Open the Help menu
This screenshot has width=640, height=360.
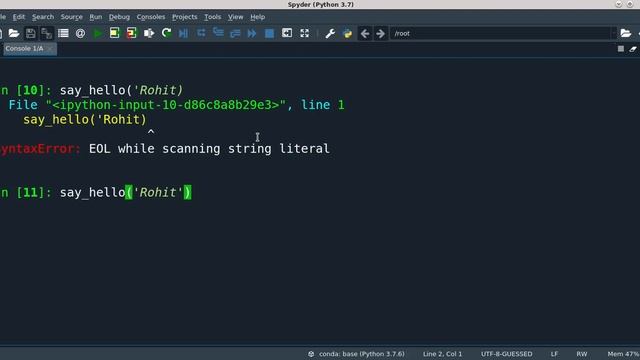click(x=258, y=17)
